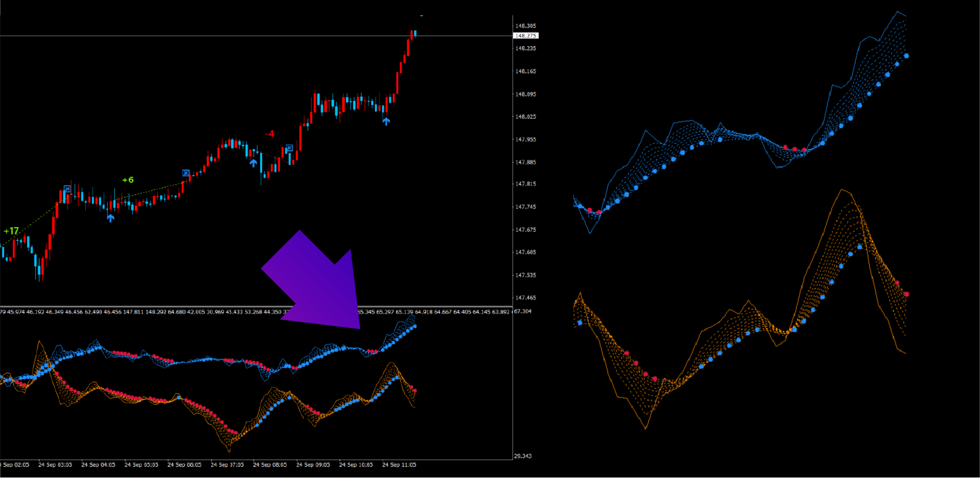Image resolution: width=980 pixels, height=478 pixels.
Task: Click the 148.305 level on the price scale
Action: point(526,26)
